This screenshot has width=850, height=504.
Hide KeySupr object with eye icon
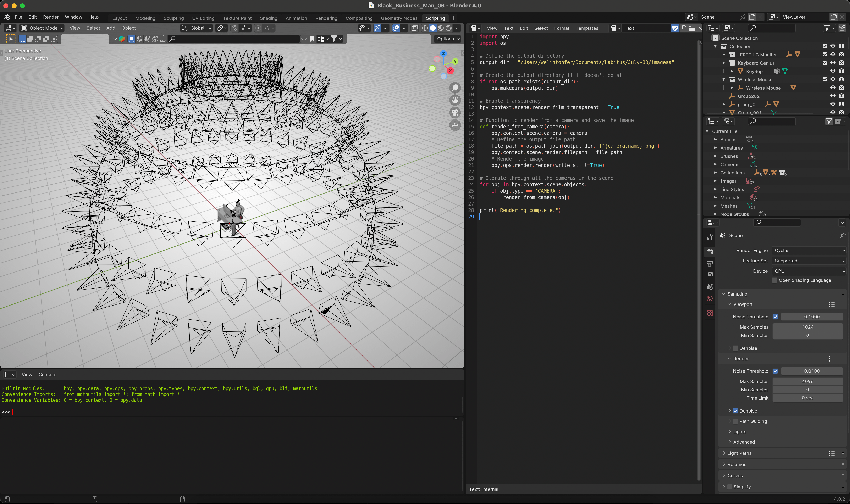click(833, 71)
